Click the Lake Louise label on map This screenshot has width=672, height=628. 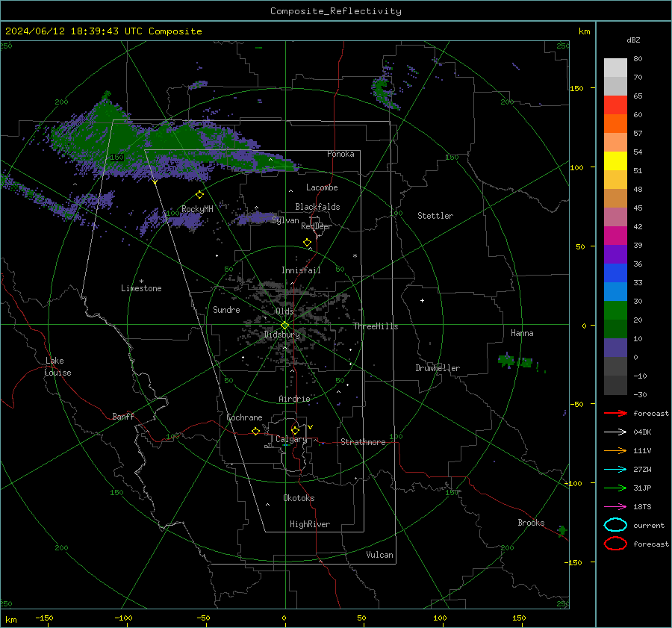point(57,367)
